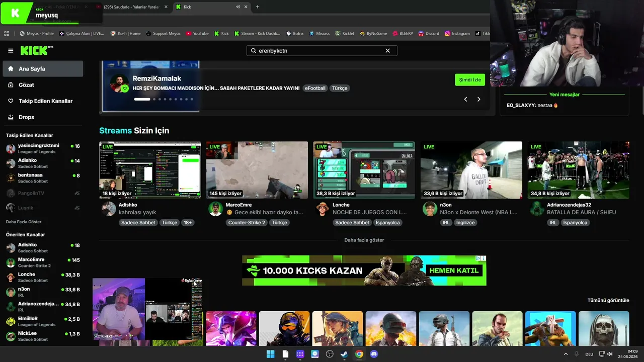Select the 18+ tag under Adishko's stream

tap(187, 222)
